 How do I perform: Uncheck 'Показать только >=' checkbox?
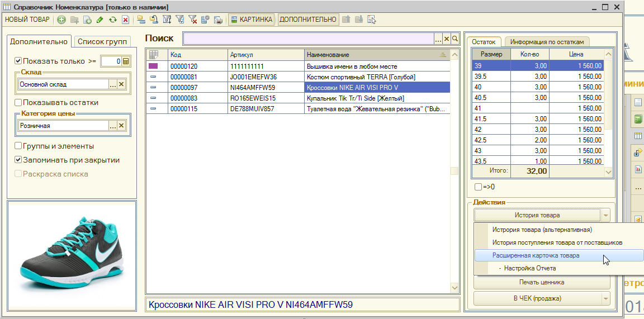(18, 61)
